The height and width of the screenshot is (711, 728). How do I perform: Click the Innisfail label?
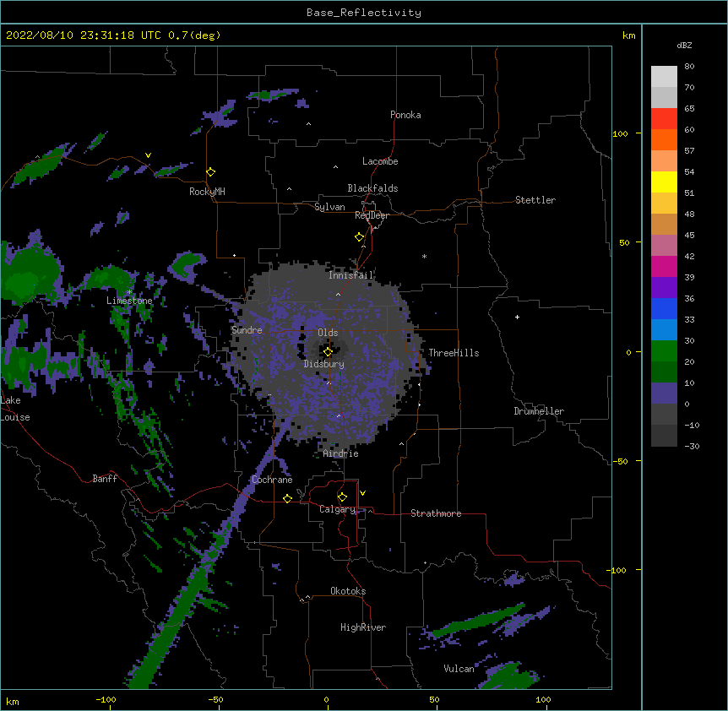[350, 275]
